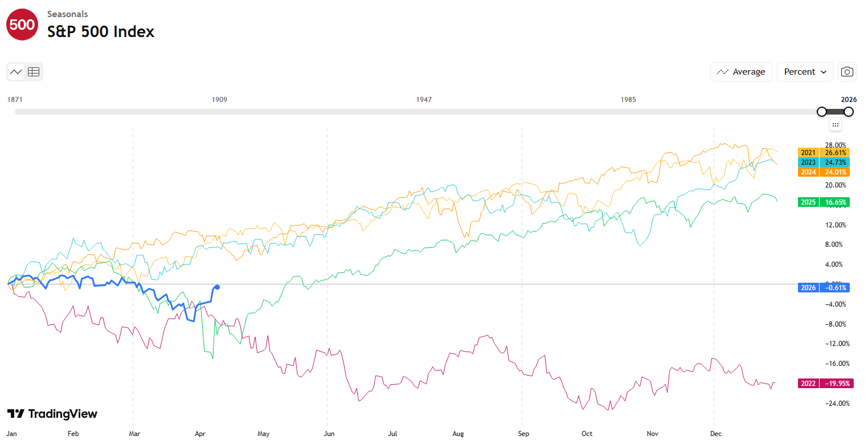
Task: Take a snapshot with the camera icon
Action: point(847,72)
